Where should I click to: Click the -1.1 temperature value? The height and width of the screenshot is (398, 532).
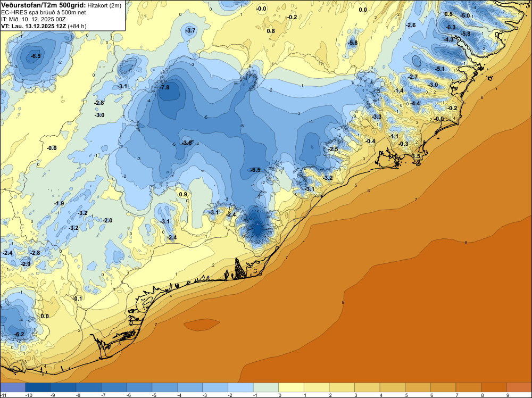[394, 136]
